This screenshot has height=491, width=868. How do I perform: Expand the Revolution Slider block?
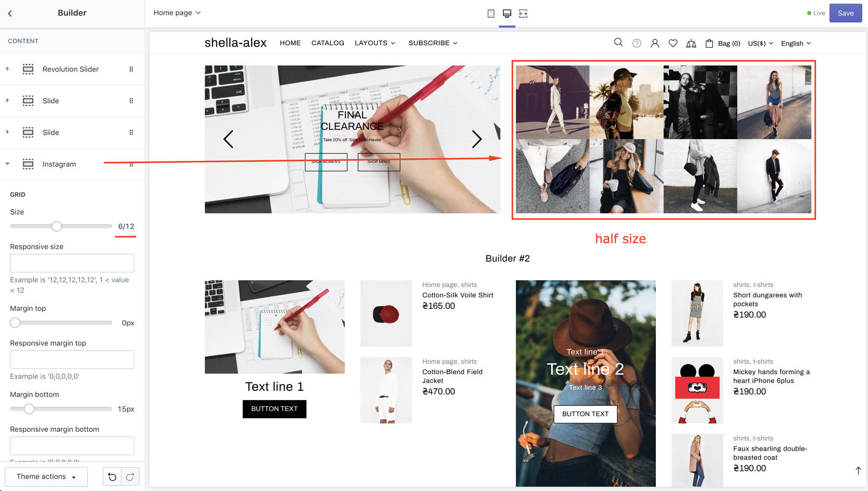[x=8, y=69]
